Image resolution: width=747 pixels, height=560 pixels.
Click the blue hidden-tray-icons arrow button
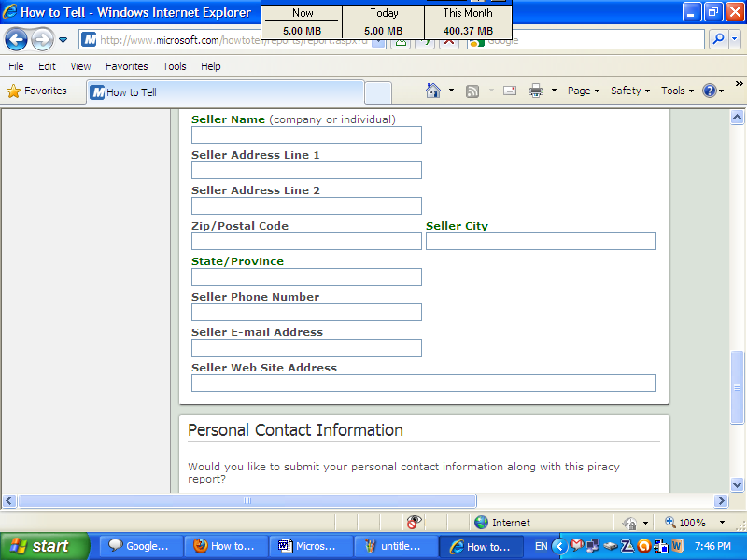point(559,546)
